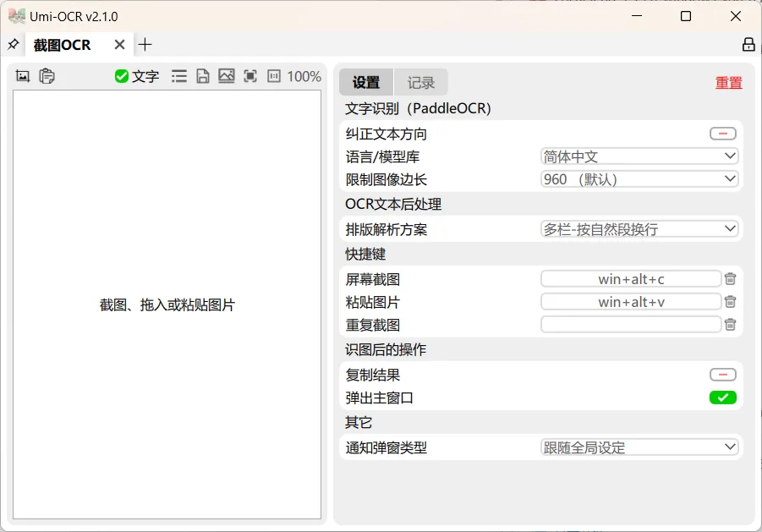This screenshot has height=532, width=762.
Task: Click the image drop area 截图、拖入或粘贴图片
Action: (x=167, y=305)
